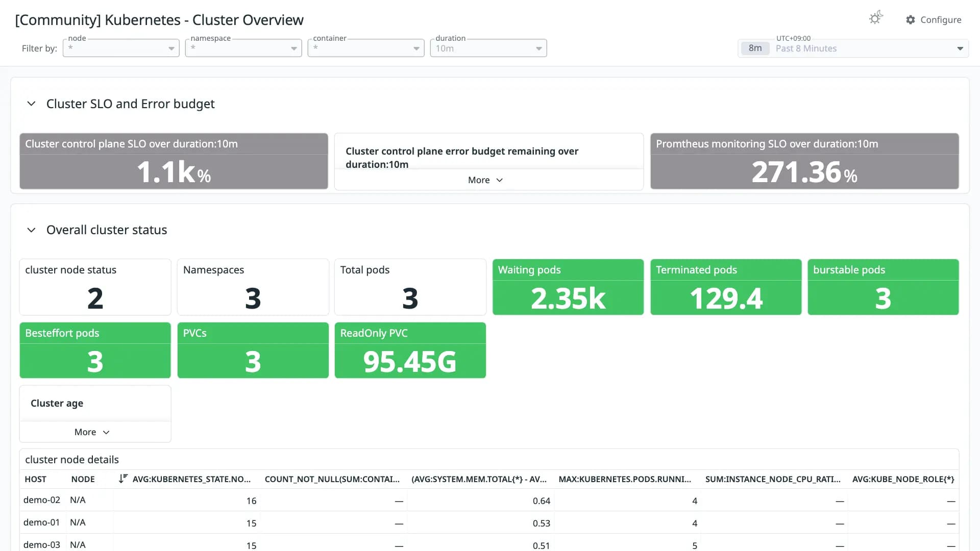This screenshot has width=980, height=551.
Task: Click the PVCs tile
Action: (x=253, y=350)
